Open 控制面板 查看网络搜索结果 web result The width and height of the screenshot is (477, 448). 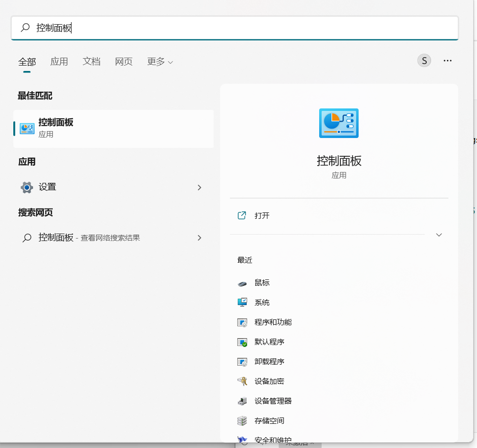pos(113,238)
